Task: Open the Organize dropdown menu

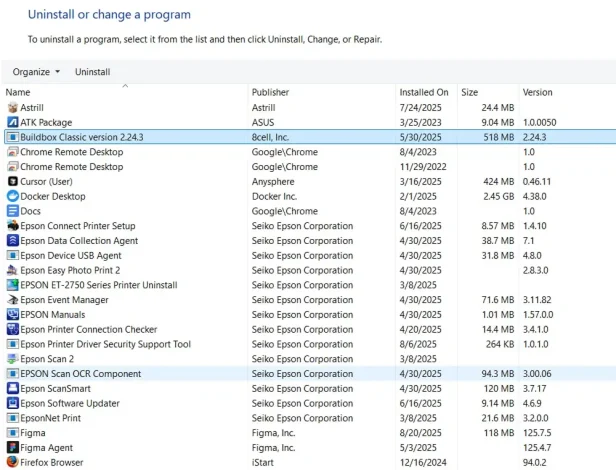Action: point(36,72)
